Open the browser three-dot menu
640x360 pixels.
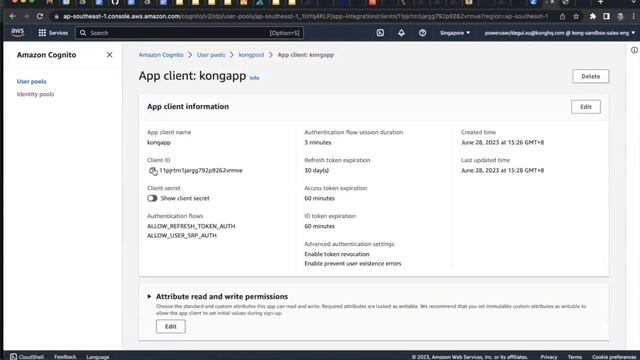point(633,16)
